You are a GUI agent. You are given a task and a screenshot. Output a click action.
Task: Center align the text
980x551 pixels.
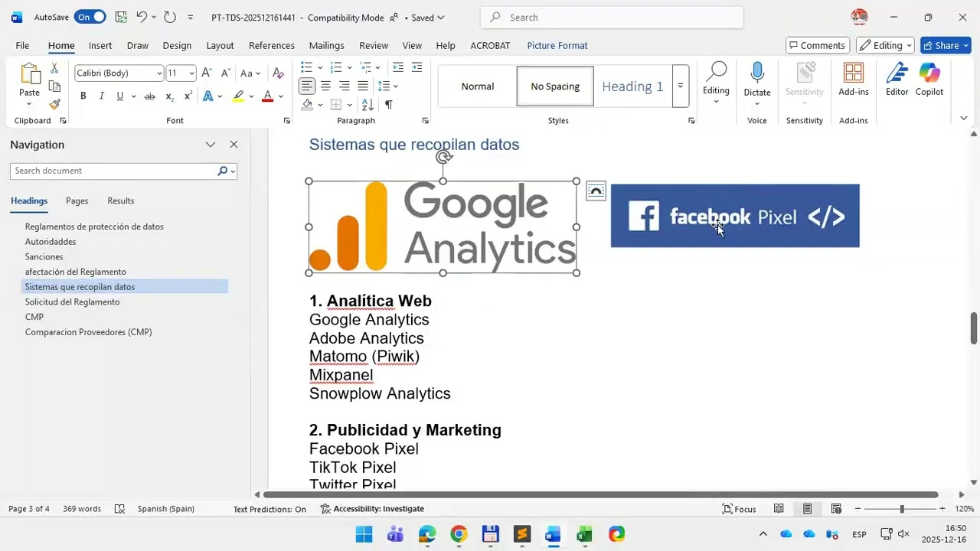325,86
